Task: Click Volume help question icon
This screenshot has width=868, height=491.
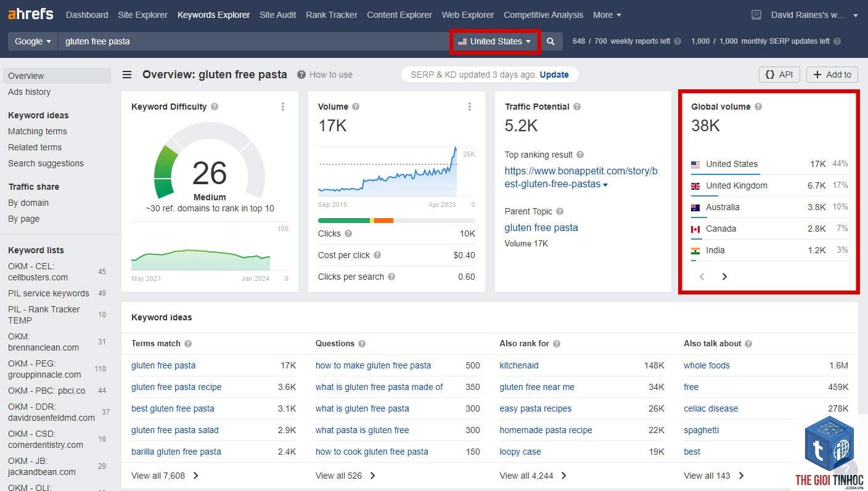Action: pyautogui.click(x=356, y=107)
